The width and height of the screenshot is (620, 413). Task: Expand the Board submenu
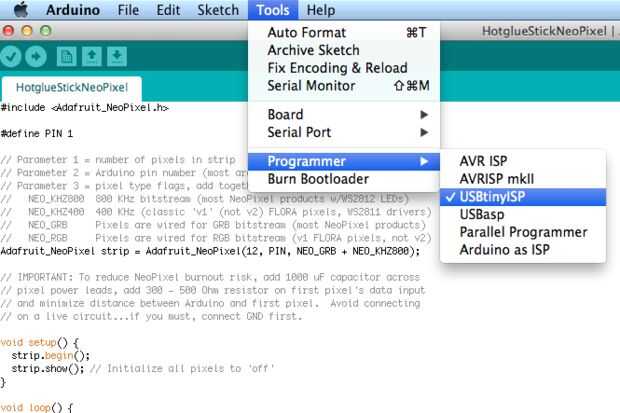click(x=344, y=115)
